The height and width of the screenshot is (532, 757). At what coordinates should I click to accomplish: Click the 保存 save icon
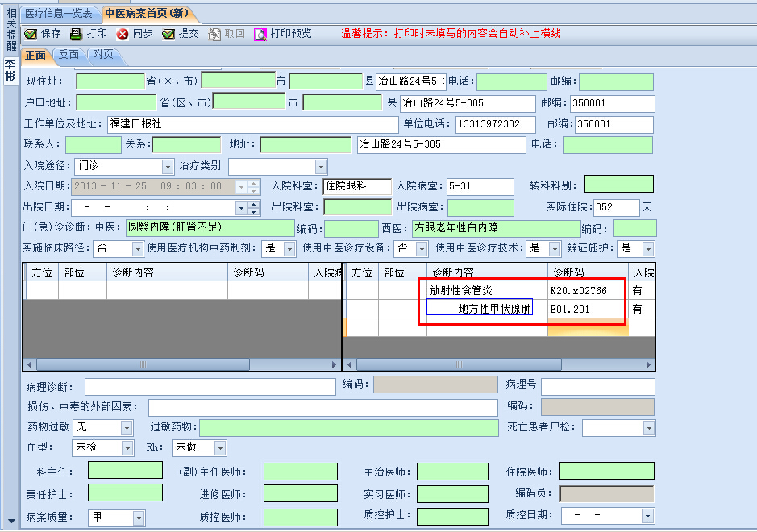pyautogui.click(x=31, y=34)
